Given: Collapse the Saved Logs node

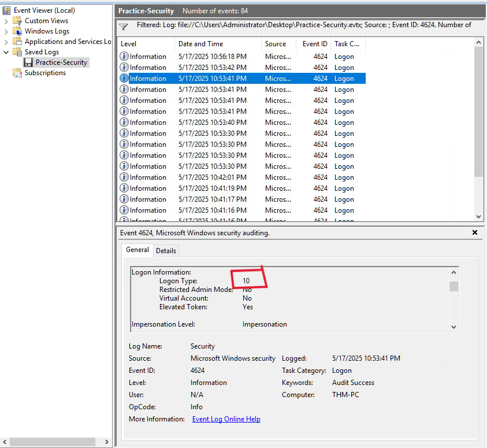Looking at the screenshot, I should click(6, 52).
